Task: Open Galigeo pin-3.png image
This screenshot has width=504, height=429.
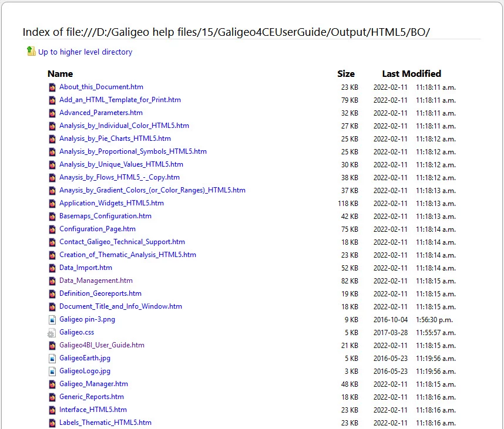Action: point(87,319)
